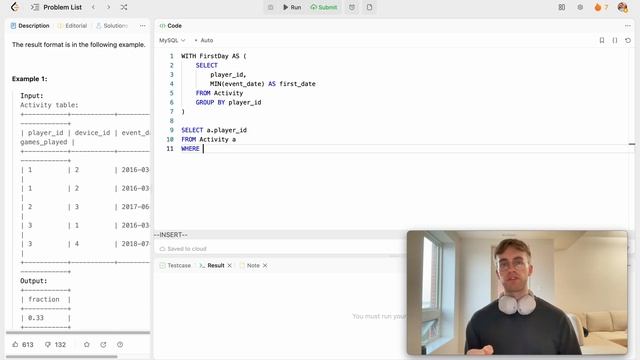Open the user profile avatar
640x360 pixels.
pos(622,7)
